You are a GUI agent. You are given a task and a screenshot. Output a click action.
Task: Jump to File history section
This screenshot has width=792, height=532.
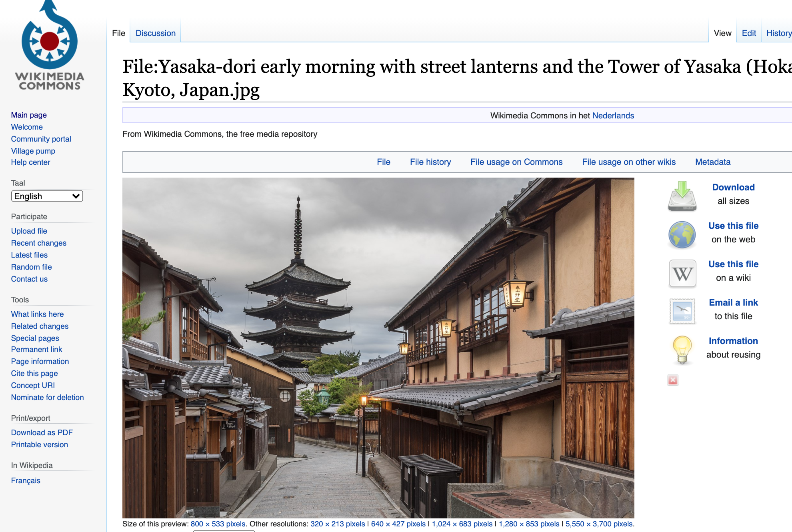coord(430,162)
